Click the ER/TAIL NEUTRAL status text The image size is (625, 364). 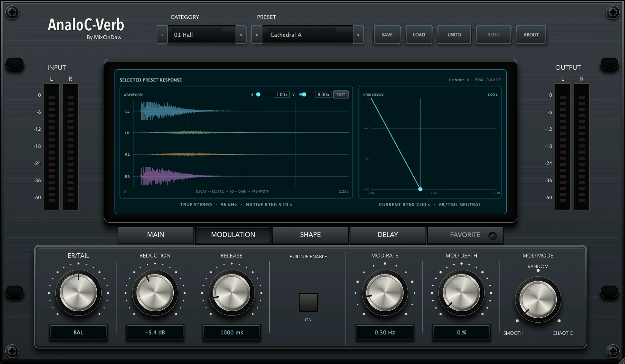(460, 205)
